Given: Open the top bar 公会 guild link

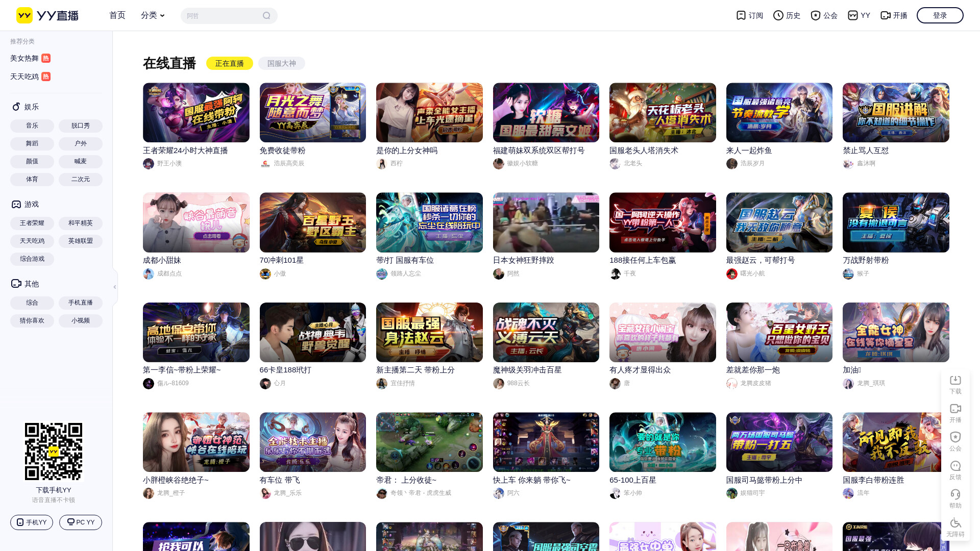Looking at the screenshot, I should click(824, 15).
